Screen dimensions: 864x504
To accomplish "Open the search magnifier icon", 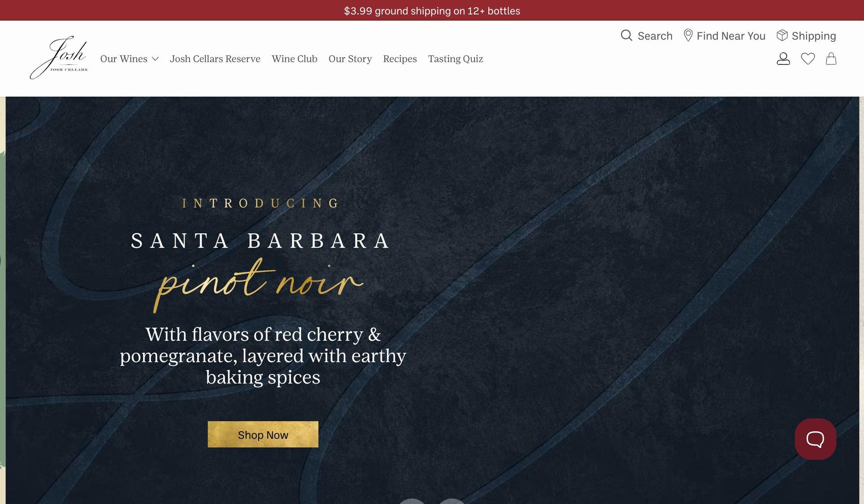I will coord(626,35).
